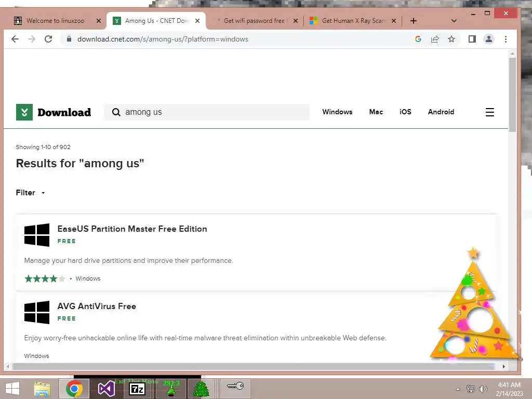This screenshot has width=532, height=399.
Task: View site info via padlock icon
Action: 69,39
